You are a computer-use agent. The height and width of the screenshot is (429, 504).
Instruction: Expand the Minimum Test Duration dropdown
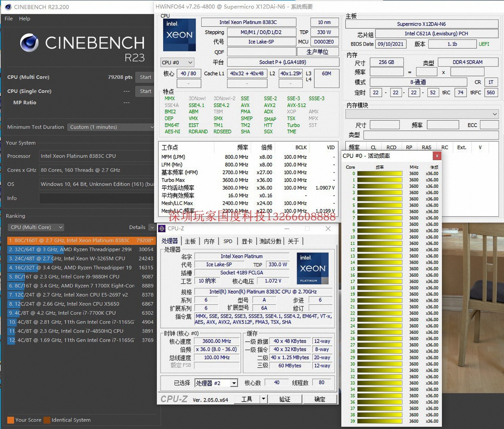112,127
